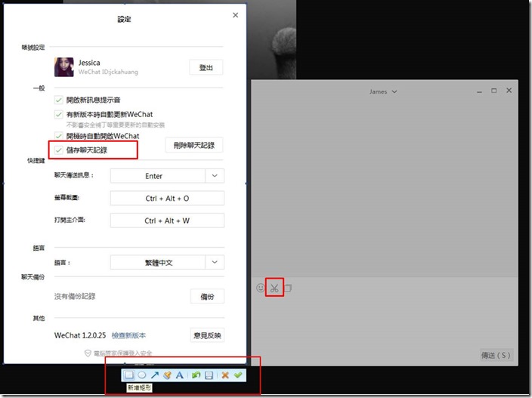Screen dimensions: 532x398
Task: Undo the last annotation with green arrow
Action: [x=196, y=375]
